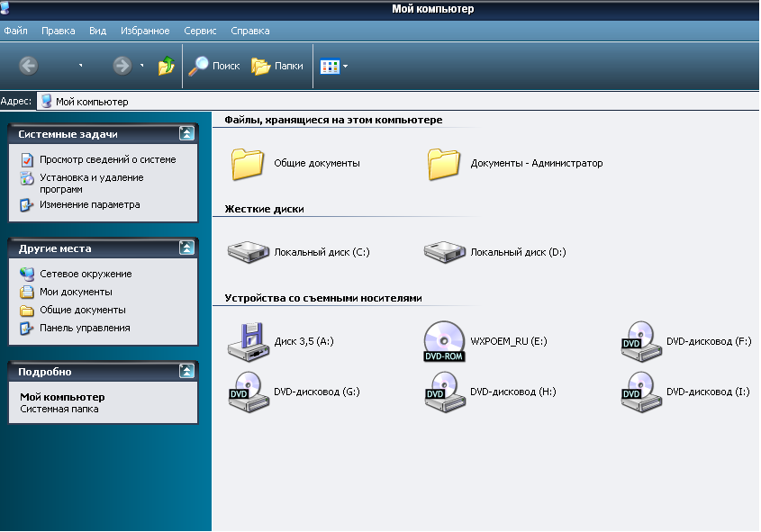Click the window system icon in title bar
The image size is (761, 532).
pos(5,8)
